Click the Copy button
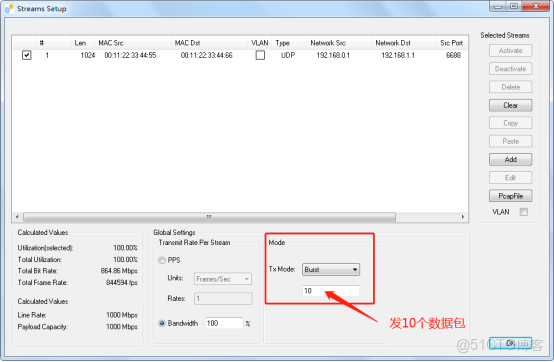Image resolution: width=554 pixels, height=362 pixels. 510,123
